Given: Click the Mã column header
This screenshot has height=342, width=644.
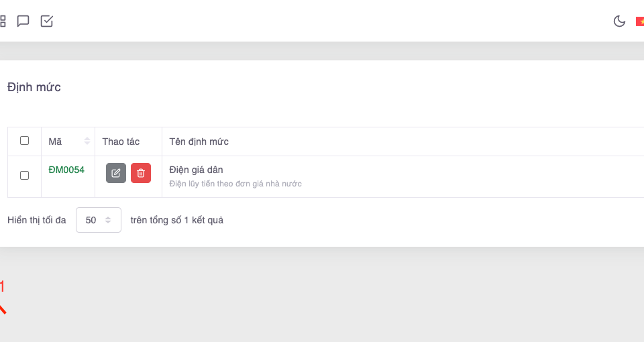Looking at the screenshot, I should click(x=55, y=141).
